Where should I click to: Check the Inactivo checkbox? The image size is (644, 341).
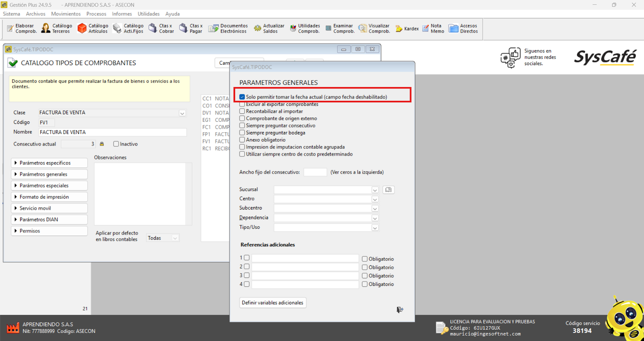coord(116,144)
